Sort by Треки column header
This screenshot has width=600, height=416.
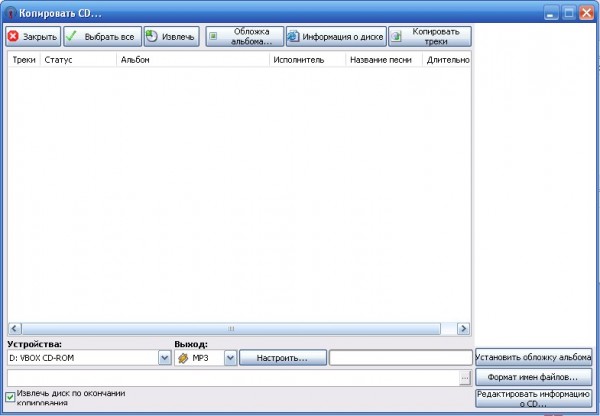click(24, 60)
